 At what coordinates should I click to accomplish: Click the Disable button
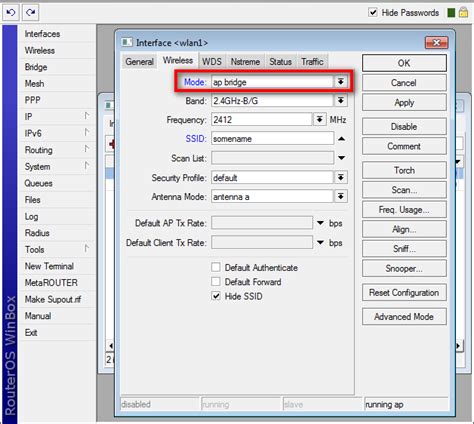pyautogui.click(x=404, y=127)
